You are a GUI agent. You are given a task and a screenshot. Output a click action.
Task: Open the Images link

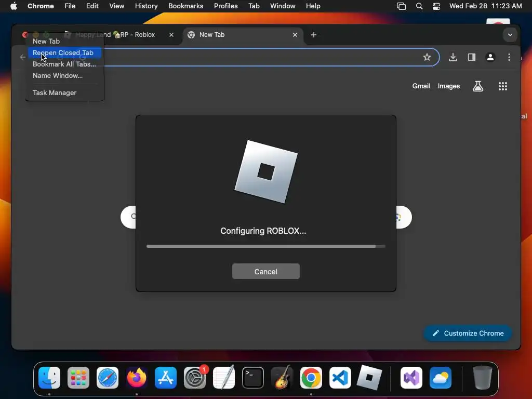pyautogui.click(x=448, y=86)
